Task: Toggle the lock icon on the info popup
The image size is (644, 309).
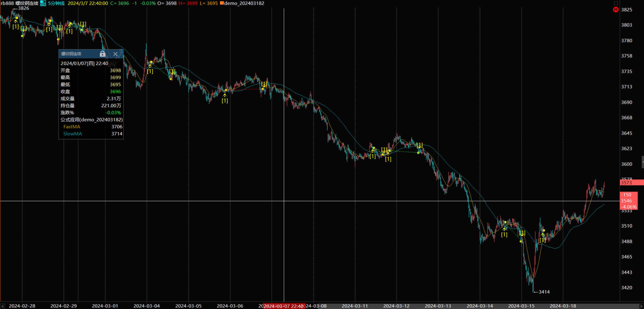Action: pyautogui.click(x=103, y=54)
